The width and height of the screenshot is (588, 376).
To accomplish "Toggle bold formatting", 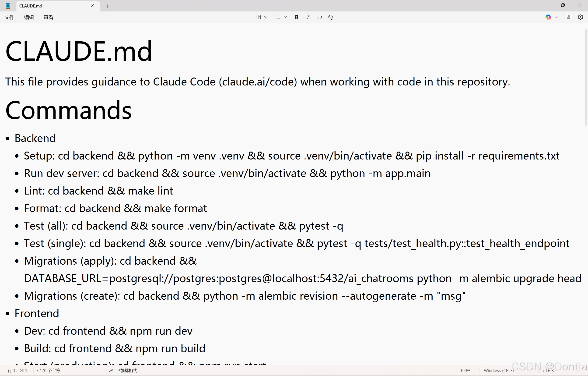I will [x=297, y=17].
